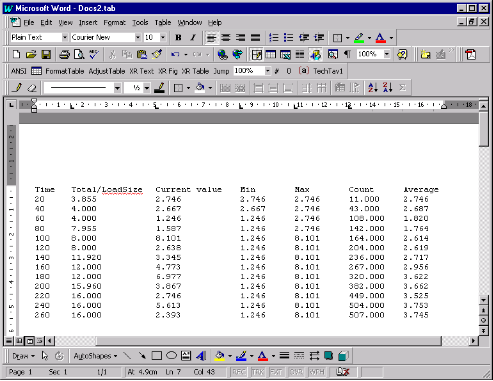Open the Insert menu

[x=88, y=22]
